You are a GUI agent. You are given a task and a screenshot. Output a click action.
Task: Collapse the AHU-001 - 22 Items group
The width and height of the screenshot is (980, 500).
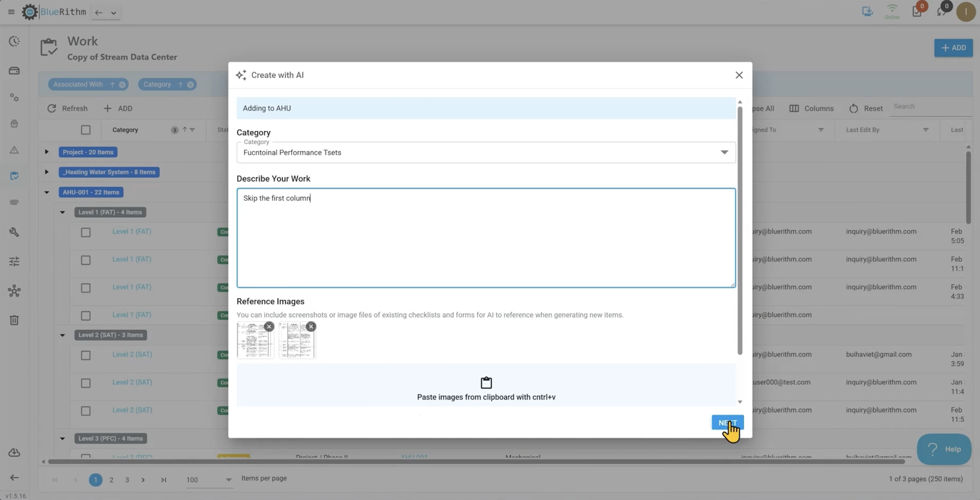point(47,192)
